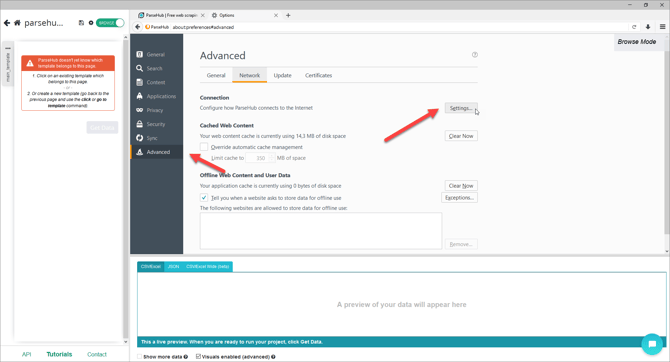Open Search preferences in the sidebar

[156, 68]
